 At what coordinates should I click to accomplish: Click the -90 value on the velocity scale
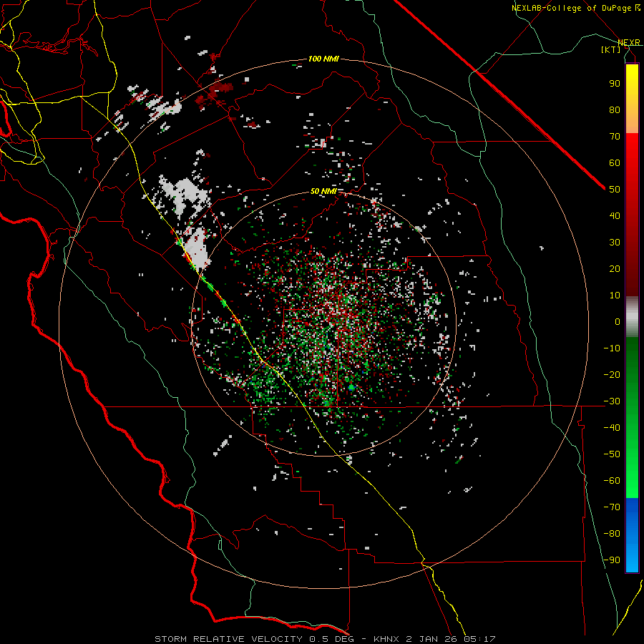click(x=612, y=560)
